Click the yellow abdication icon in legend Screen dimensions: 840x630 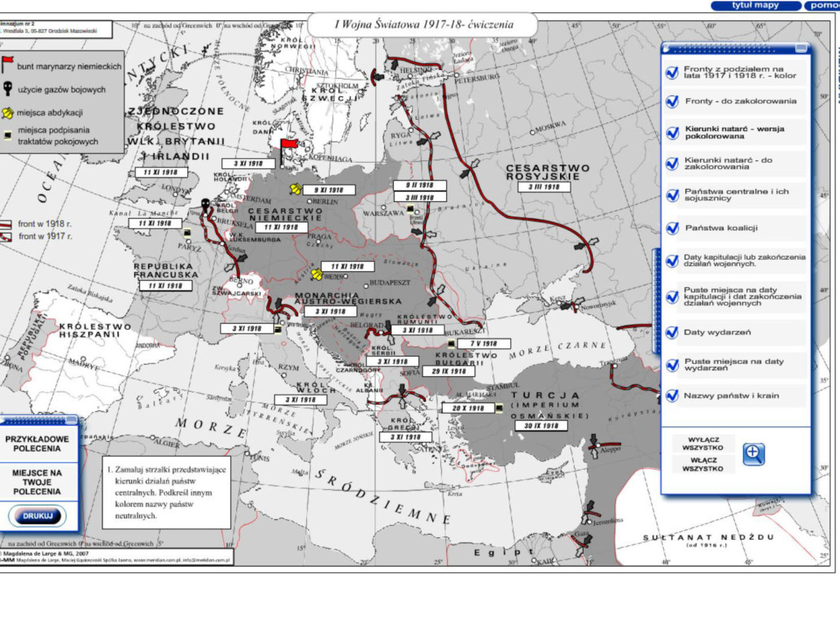point(7,112)
